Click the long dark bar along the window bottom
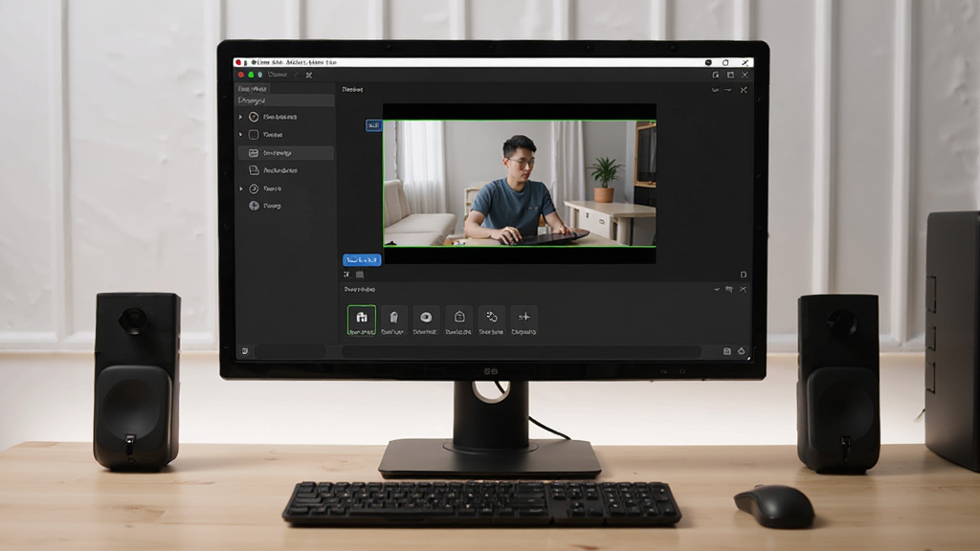This screenshot has height=551, width=980. 521,352
